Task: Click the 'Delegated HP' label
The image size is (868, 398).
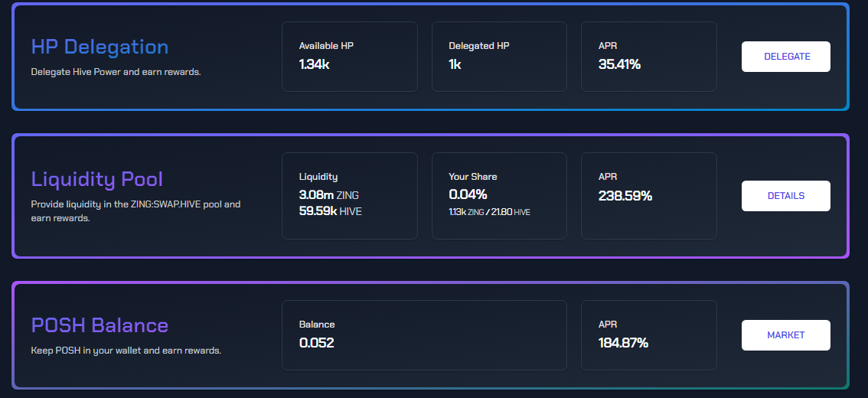Action: pyautogui.click(x=479, y=46)
